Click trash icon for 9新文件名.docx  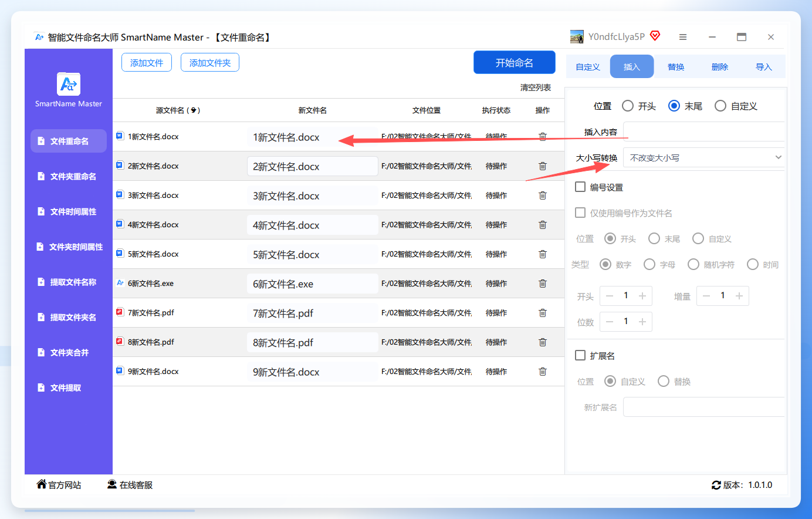pyautogui.click(x=543, y=372)
